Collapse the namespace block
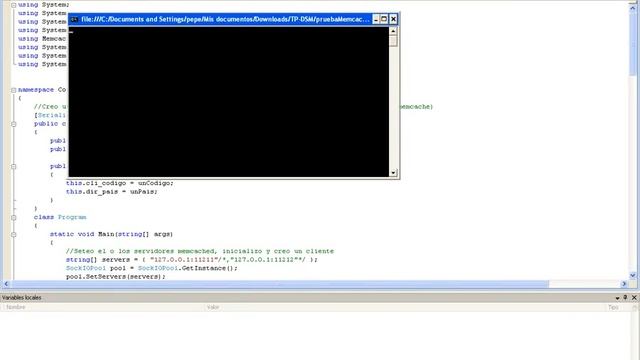640x360 pixels. (x=13, y=90)
